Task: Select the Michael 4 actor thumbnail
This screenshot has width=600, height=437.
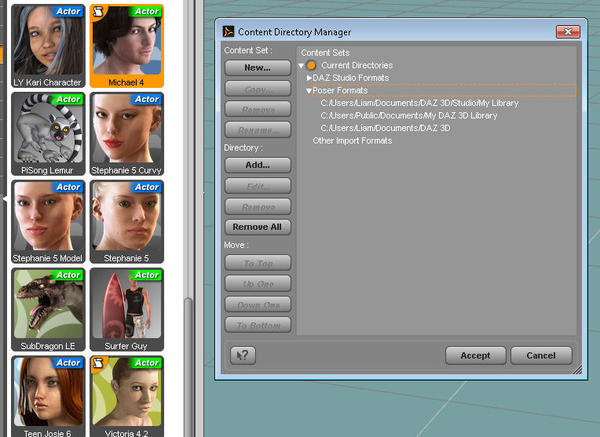Action: click(x=127, y=46)
